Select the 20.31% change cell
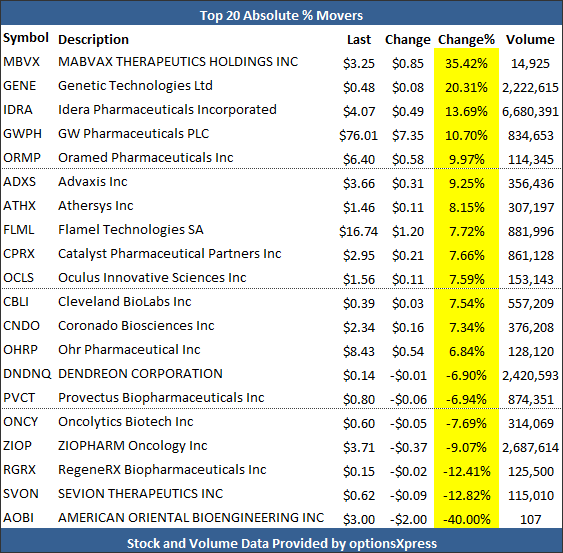This screenshot has width=563, height=553. click(x=466, y=88)
